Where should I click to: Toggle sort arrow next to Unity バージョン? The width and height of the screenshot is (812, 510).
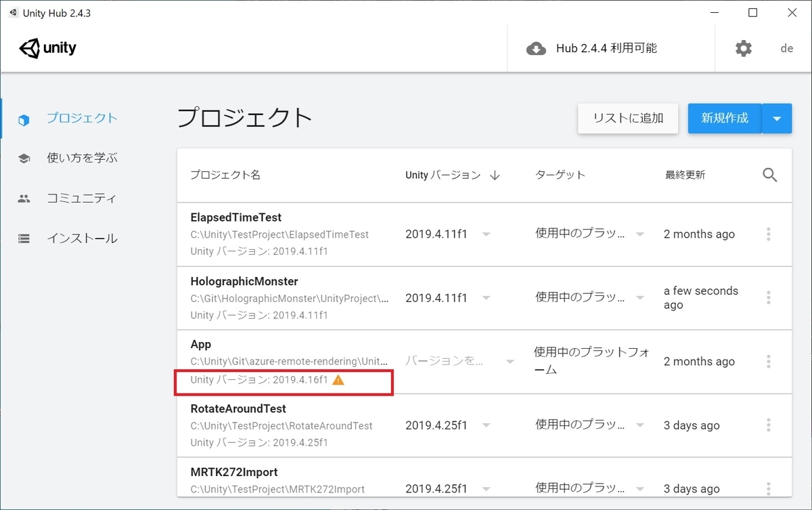(495, 175)
